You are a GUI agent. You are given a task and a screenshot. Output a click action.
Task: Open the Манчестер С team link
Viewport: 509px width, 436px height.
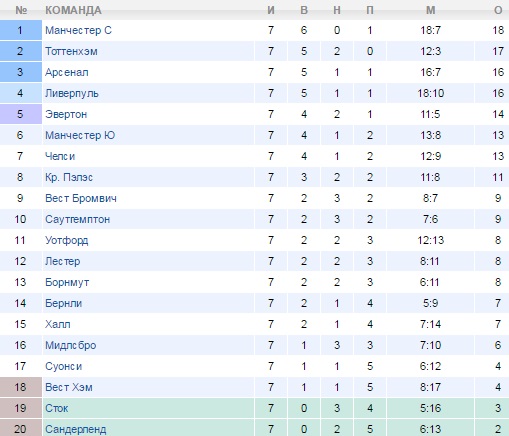78,30
